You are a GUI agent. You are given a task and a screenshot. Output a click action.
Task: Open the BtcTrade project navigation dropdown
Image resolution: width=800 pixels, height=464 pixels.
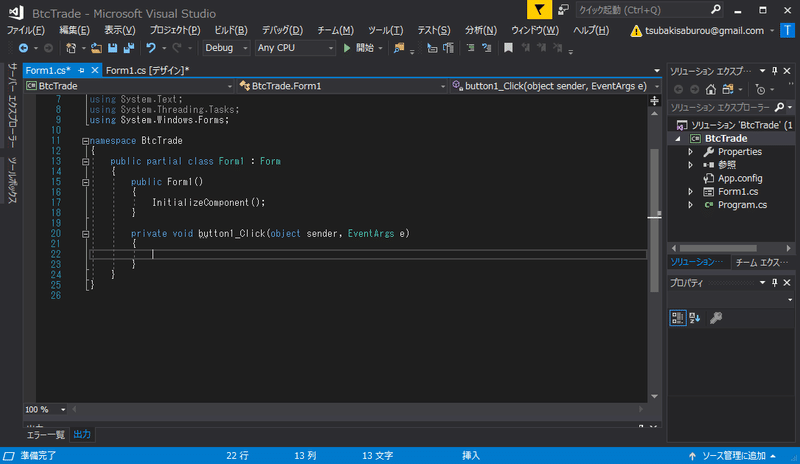pyautogui.click(x=129, y=86)
